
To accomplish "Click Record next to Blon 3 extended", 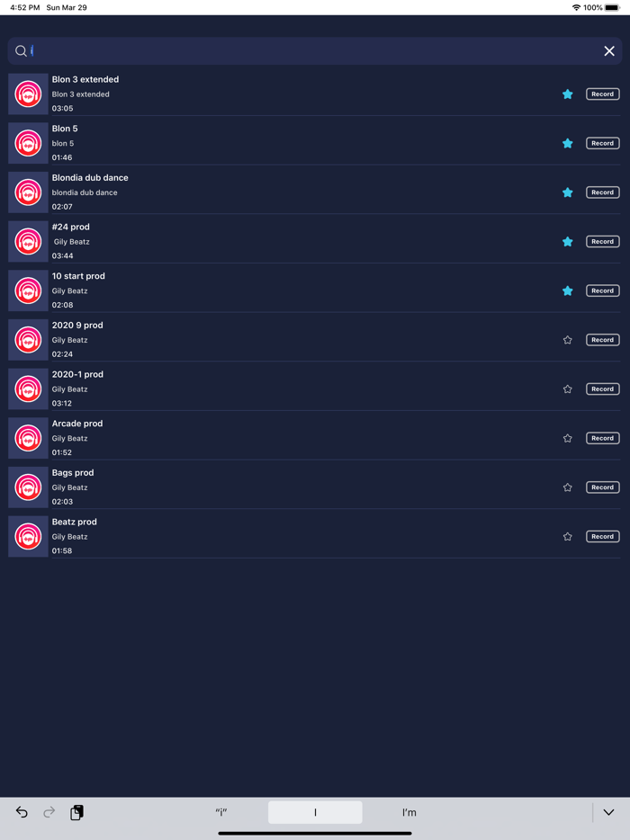I will click(602, 94).
